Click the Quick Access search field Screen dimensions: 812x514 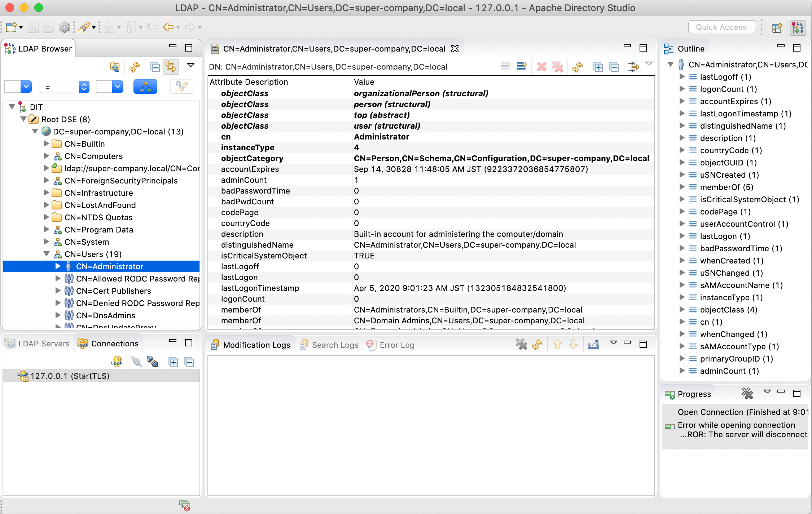[x=721, y=27]
